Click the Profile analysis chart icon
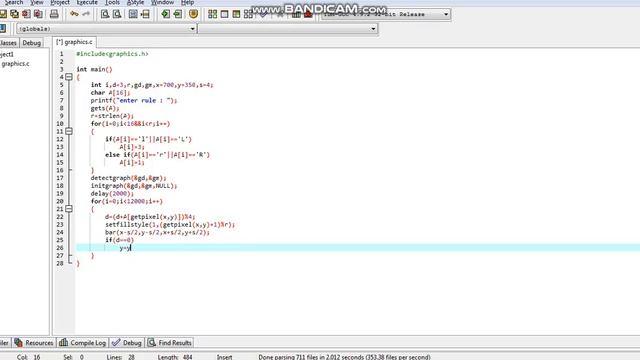This screenshot has height=360, width=640. [296, 14]
